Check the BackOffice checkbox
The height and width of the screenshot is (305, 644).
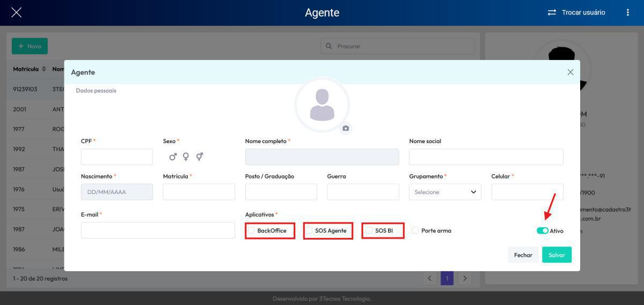pyautogui.click(x=251, y=230)
